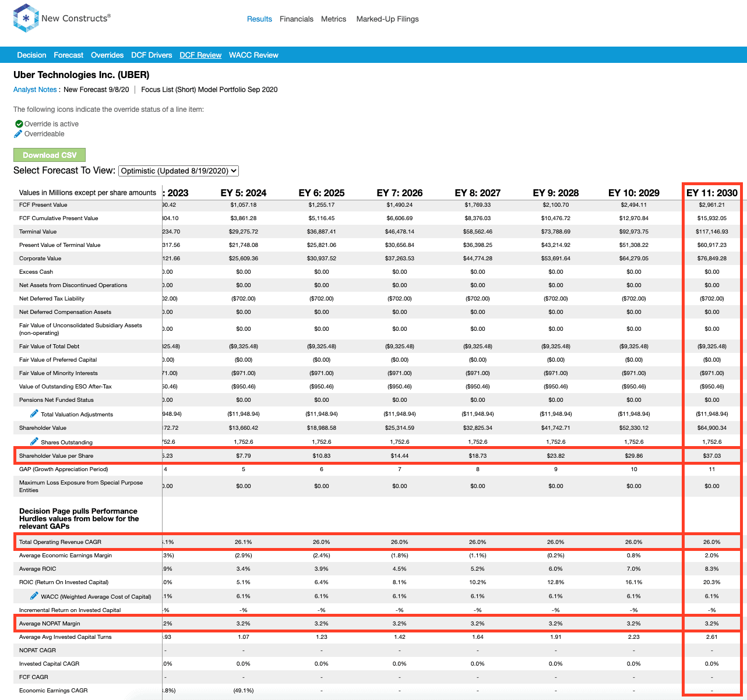Image resolution: width=747 pixels, height=700 pixels.
Task: Click Incremental Return on Invested Capital label
Action: 70,610
